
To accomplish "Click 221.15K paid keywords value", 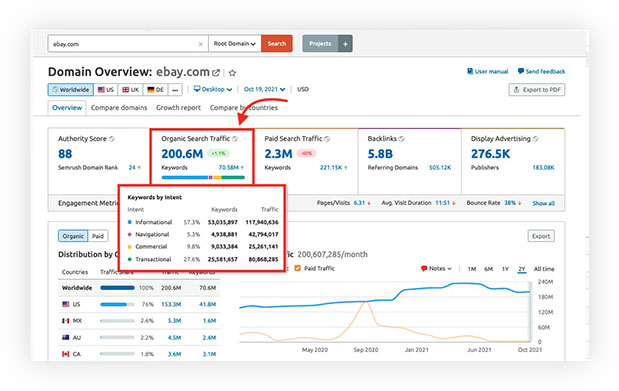I will [x=331, y=168].
